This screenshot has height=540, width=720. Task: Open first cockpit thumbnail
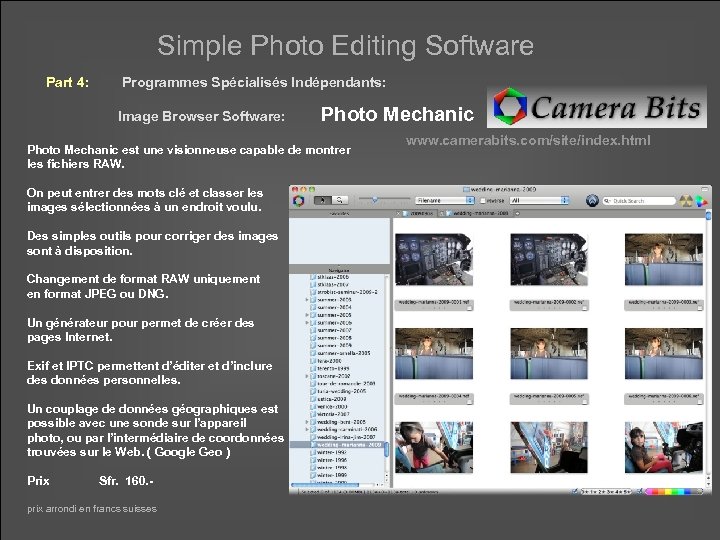(x=434, y=259)
